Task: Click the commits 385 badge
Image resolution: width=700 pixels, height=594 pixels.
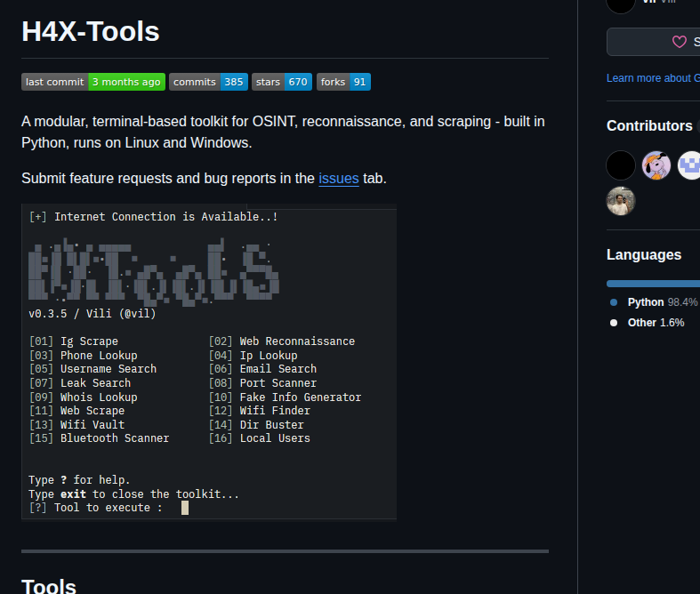Action: (x=208, y=82)
